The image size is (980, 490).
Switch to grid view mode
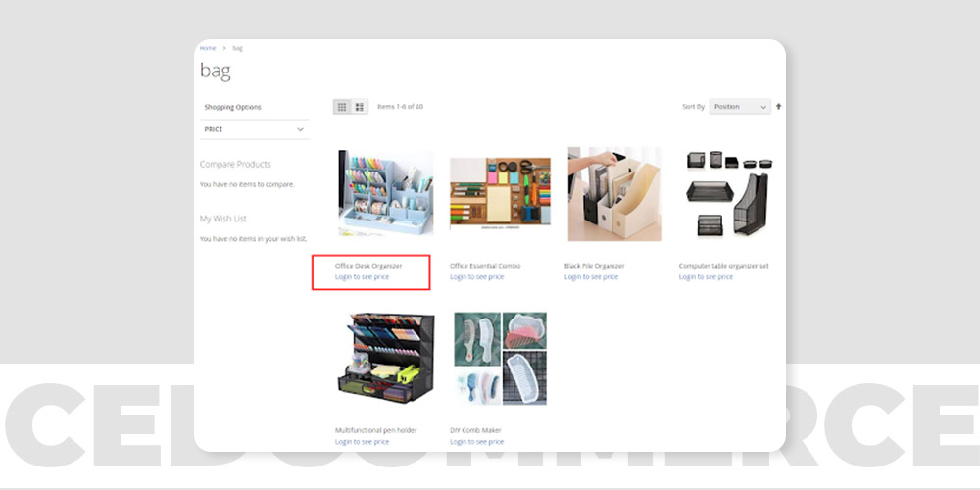click(342, 107)
